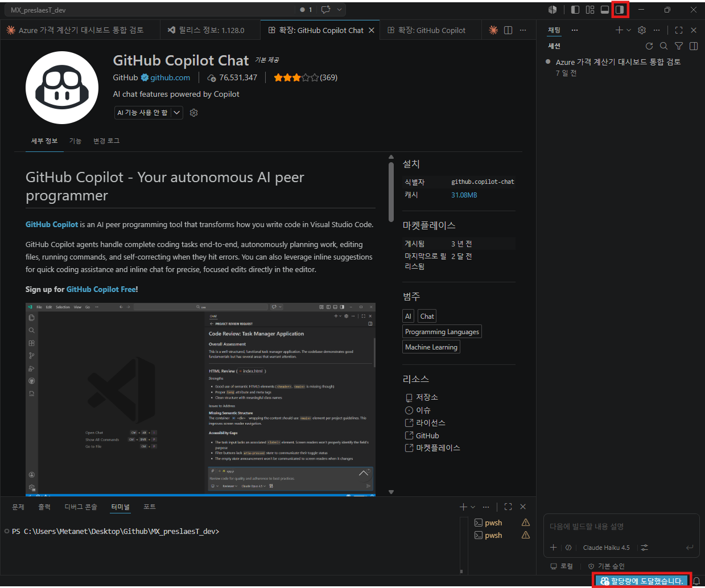
Task: Click the VS Code screenshot preview image
Action: point(200,399)
